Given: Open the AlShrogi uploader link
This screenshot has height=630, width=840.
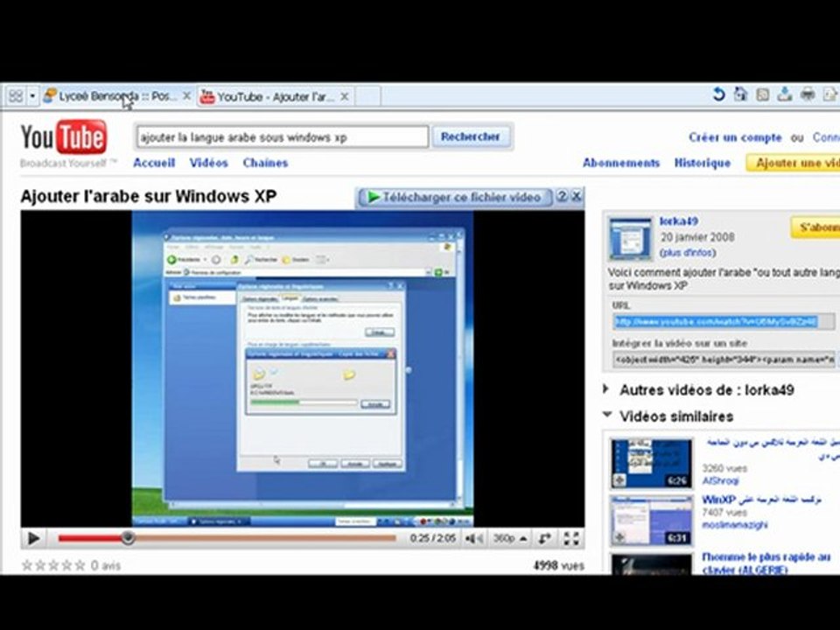Looking at the screenshot, I should coord(720,481).
